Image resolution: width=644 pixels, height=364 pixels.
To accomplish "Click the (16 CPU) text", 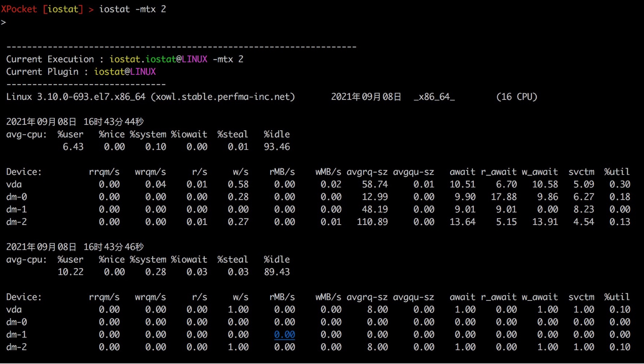I will tap(517, 97).
